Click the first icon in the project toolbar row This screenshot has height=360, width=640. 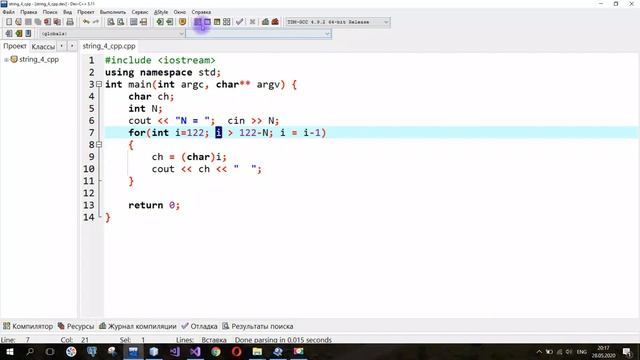9,33
